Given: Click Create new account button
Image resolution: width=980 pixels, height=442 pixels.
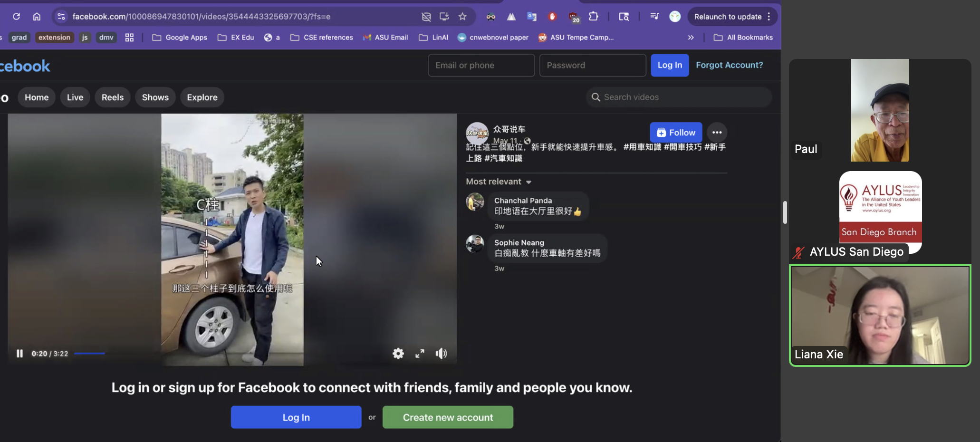Looking at the screenshot, I should click(448, 417).
